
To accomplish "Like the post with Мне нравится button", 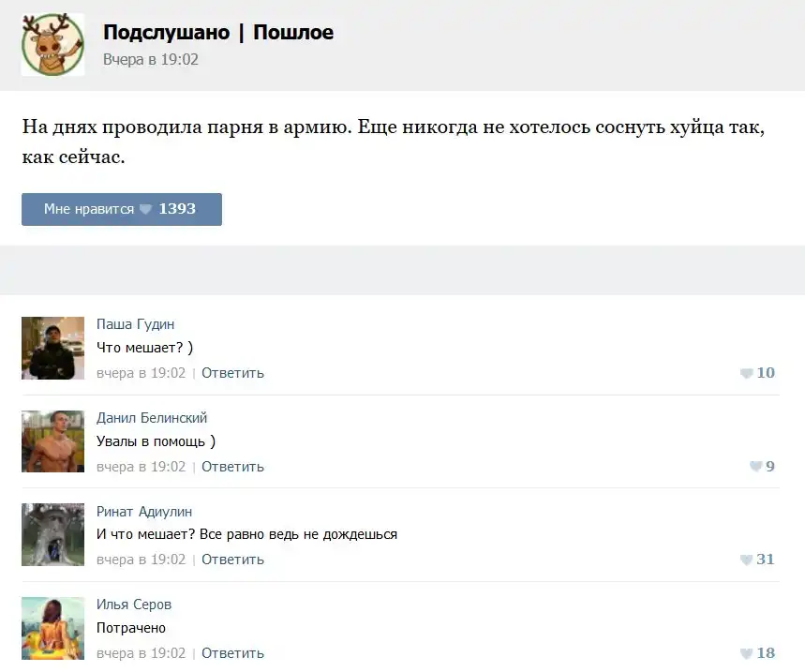I will [121, 209].
